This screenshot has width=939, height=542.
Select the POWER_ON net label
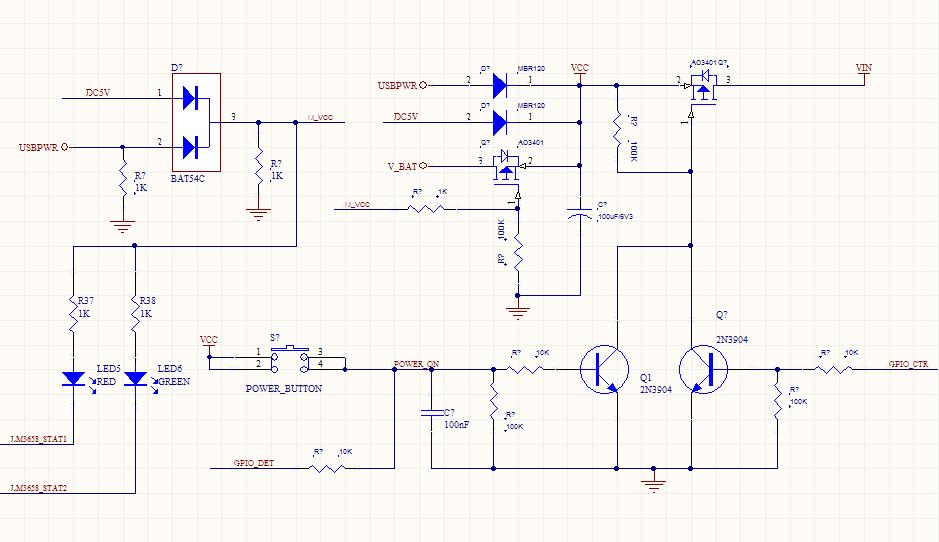click(416, 363)
